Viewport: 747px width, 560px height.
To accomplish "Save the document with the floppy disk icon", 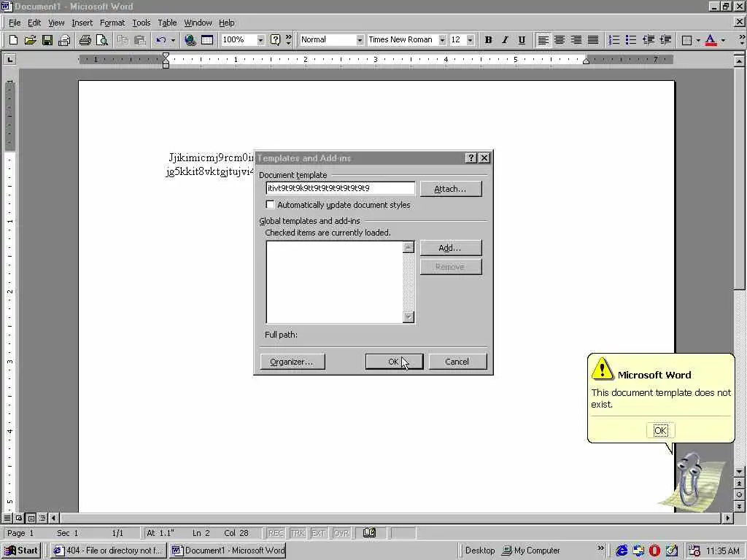I will (47, 40).
